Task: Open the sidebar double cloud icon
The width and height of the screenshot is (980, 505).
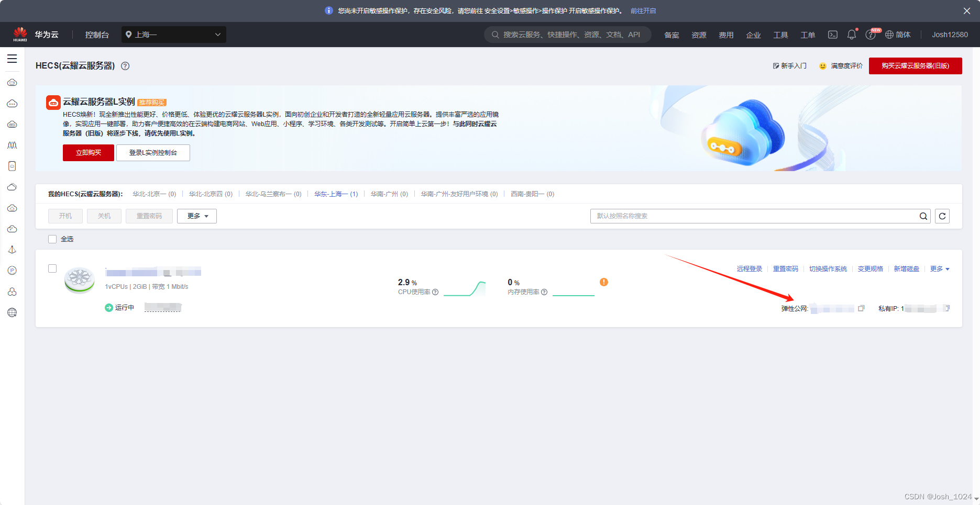Action: tap(12, 187)
